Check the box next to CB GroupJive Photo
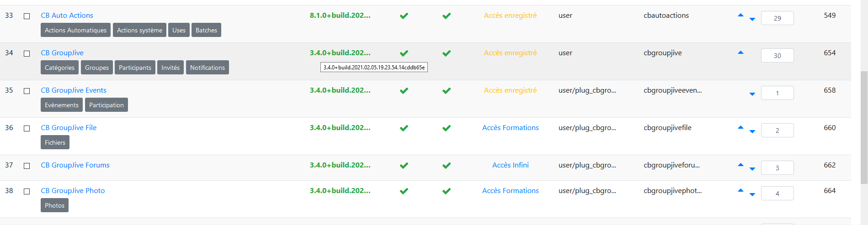Viewport: 868px width, 225px height. point(27,191)
